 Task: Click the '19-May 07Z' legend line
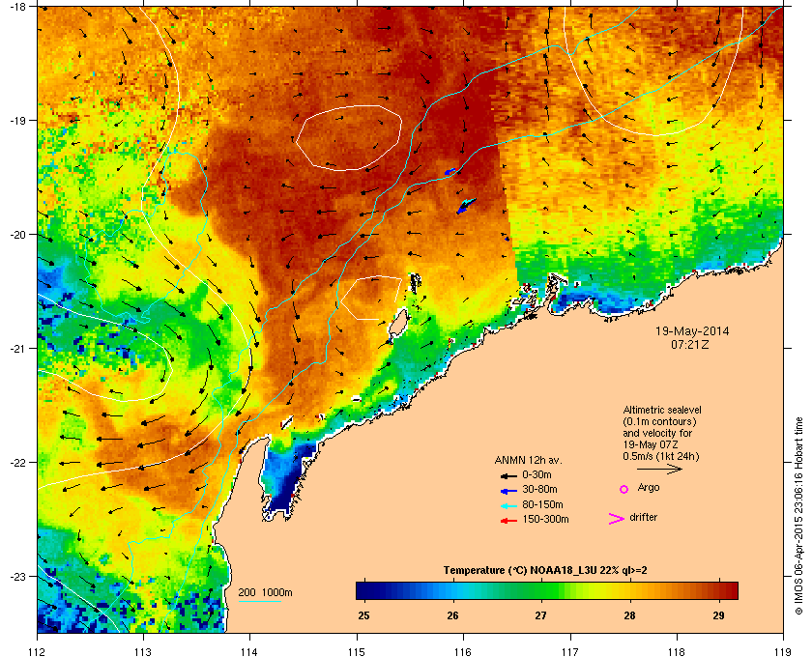(x=651, y=444)
